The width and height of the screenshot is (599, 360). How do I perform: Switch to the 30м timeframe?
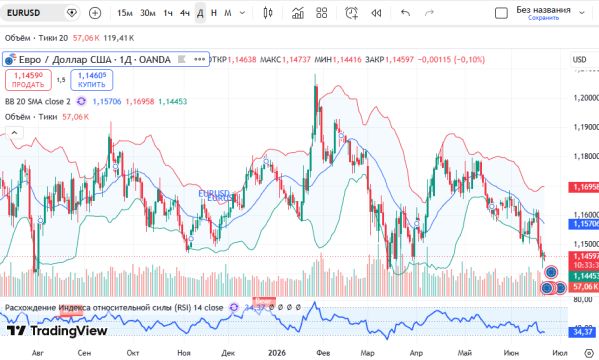(x=147, y=13)
